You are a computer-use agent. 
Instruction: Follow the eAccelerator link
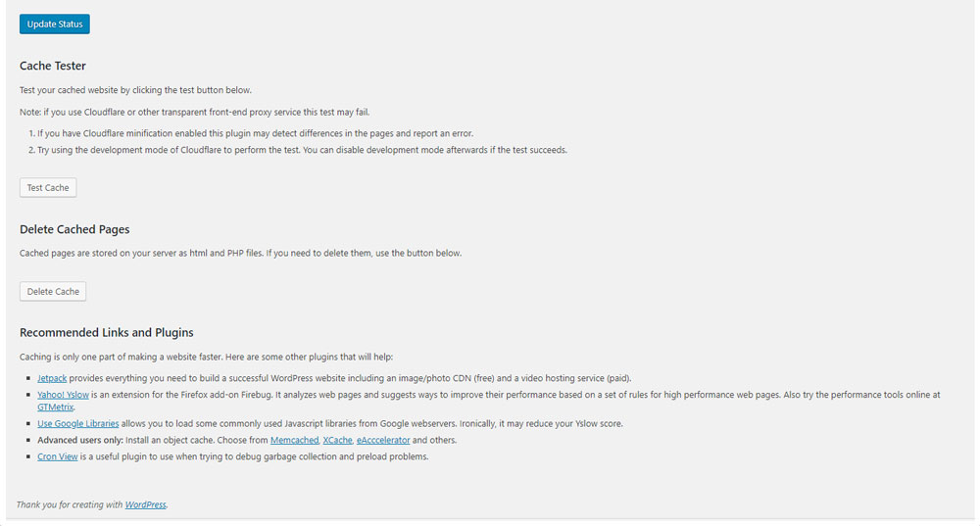tap(383, 441)
